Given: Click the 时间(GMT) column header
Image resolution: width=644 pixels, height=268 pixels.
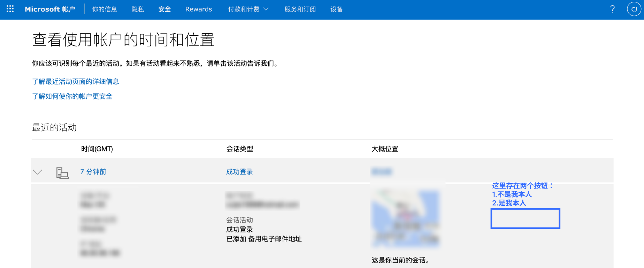Looking at the screenshot, I should pos(97,149).
